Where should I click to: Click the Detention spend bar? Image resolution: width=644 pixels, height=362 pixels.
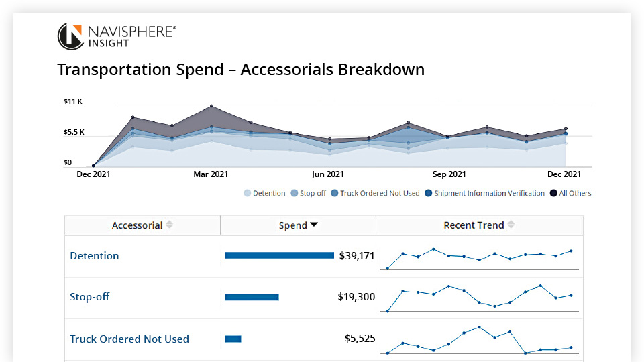[279, 255]
